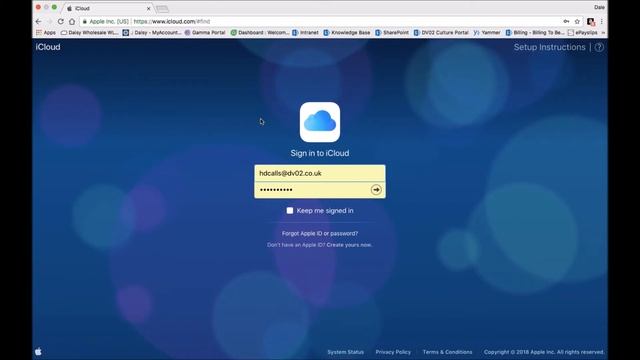Click Create yours now link

tap(349, 245)
